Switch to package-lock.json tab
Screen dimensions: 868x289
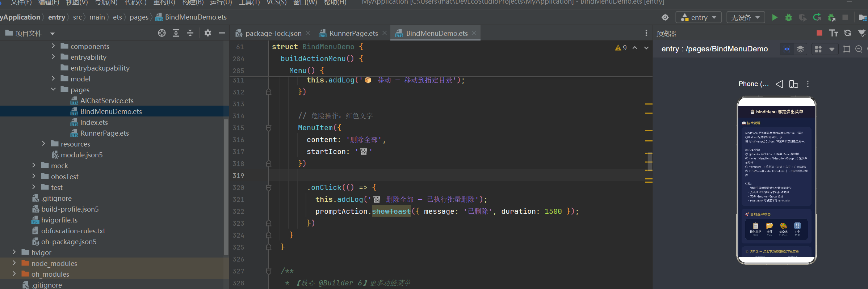tap(273, 33)
